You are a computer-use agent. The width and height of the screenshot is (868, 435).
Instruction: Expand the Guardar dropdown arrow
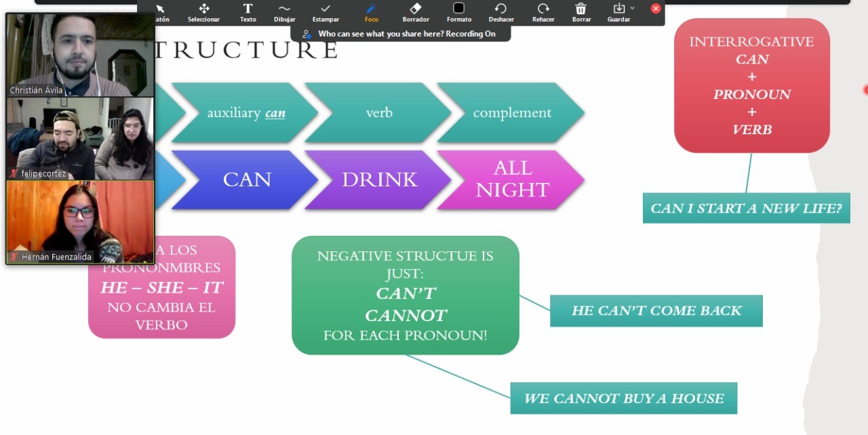(633, 8)
